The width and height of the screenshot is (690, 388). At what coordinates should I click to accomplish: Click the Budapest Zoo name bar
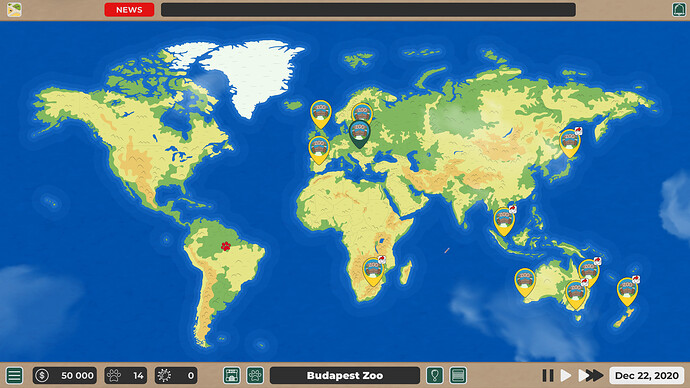point(345,376)
